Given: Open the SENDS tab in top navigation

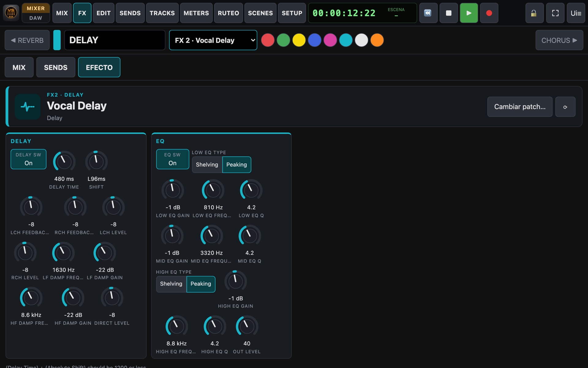Looking at the screenshot, I should point(130,13).
